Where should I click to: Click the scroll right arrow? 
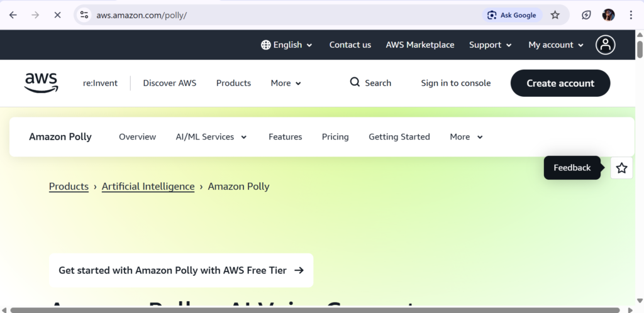coord(630,310)
